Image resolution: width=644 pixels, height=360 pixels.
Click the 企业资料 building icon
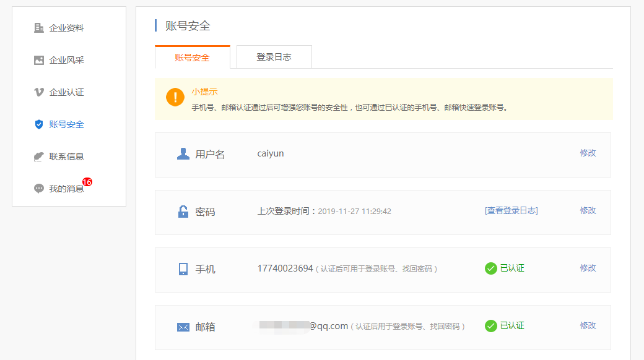(39, 28)
